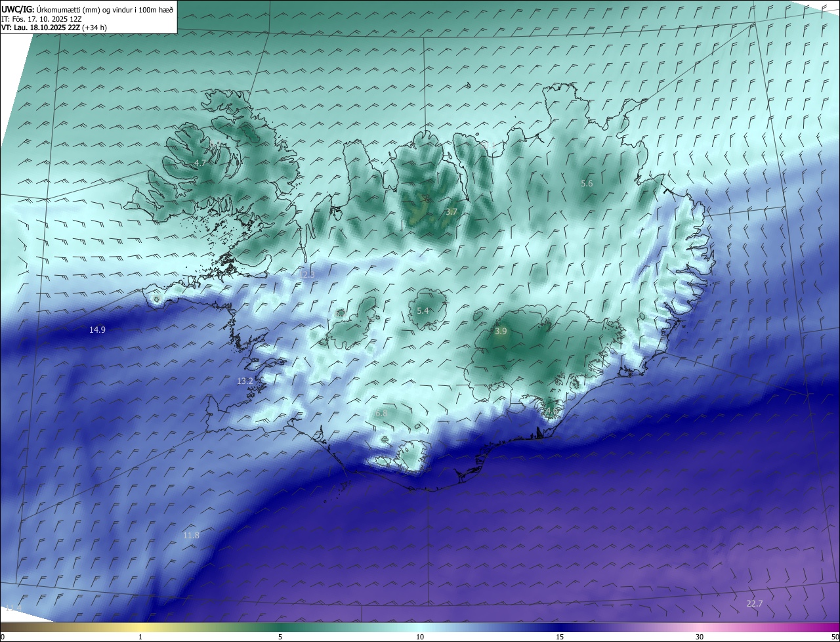Click the 11.8 value over the southwest ocean
The width and height of the screenshot is (840, 642).
[191, 536]
